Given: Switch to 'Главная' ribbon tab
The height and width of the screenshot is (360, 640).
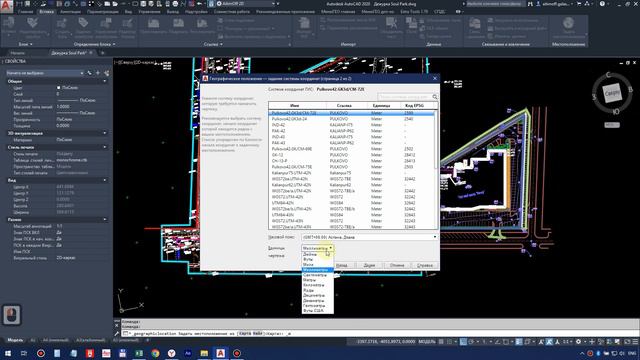Looking at the screenshot, I should click(x=25, y=12).
